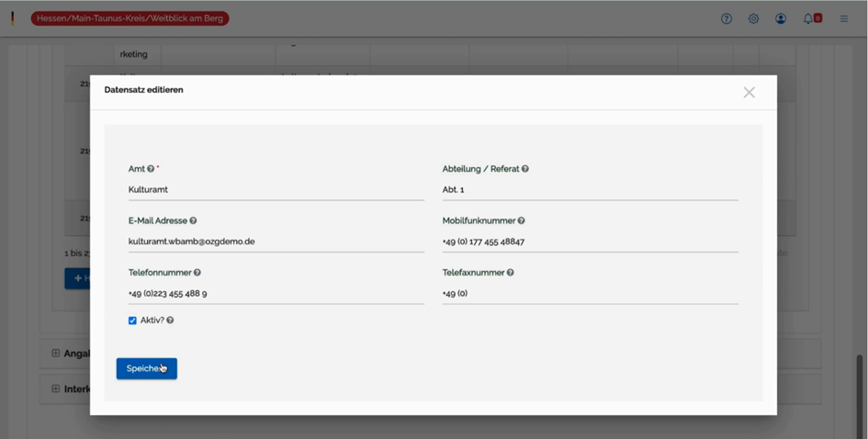The image size is (868, 439).
Task: Click the help question mark icon in header
Action: click(727, 18)
